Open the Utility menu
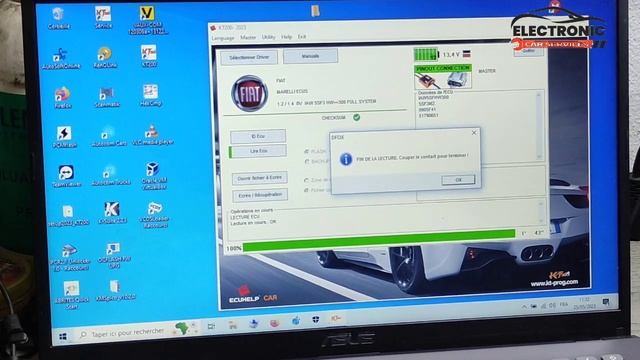Image resolution: width=640 pixels, height=360 pixels. tap(268, 37)
